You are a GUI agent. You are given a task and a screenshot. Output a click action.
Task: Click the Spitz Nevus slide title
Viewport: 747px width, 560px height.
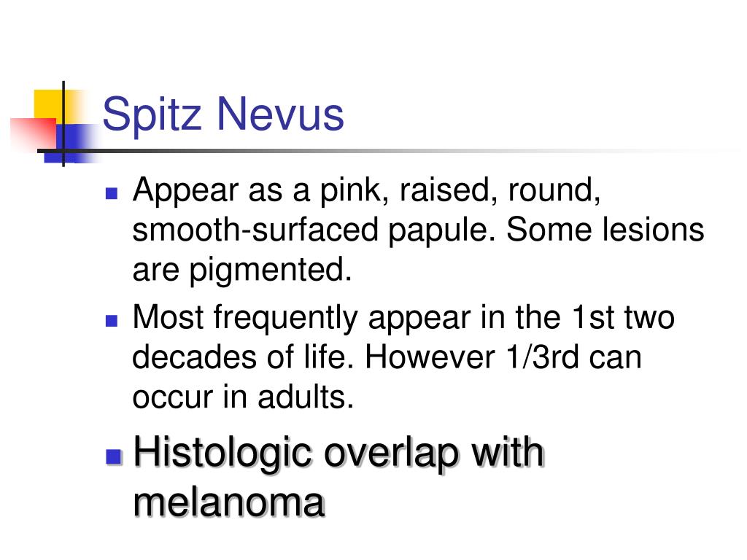pos(223,114)
